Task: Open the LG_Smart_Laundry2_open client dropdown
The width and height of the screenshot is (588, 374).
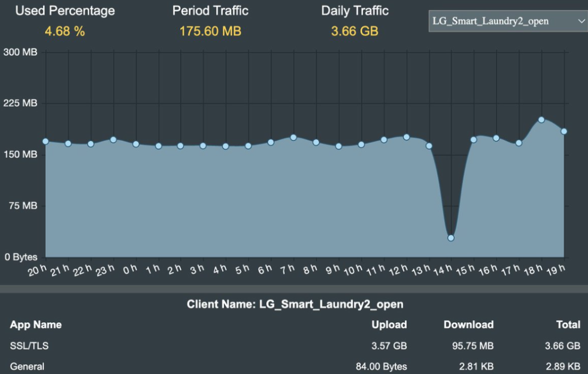Action: [x=508, y=21]
